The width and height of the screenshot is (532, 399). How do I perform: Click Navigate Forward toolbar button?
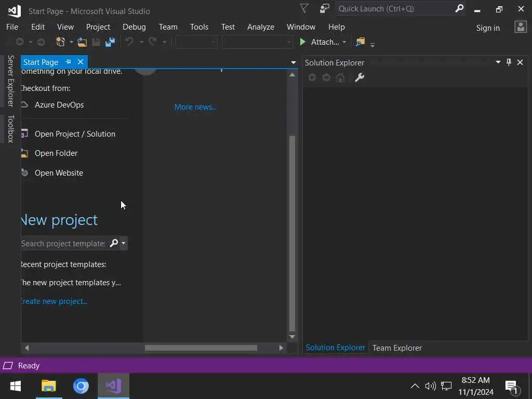(x=41, y=42)
